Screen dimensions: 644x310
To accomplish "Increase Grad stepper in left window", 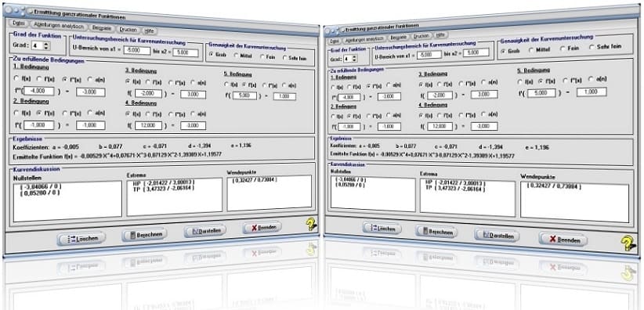I will click(x=46, y=44).
